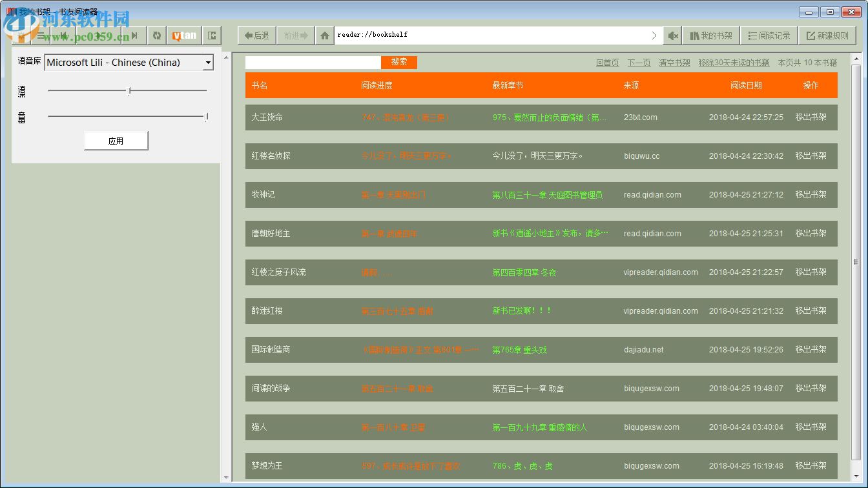Open the book 强人

click(259, 427)
